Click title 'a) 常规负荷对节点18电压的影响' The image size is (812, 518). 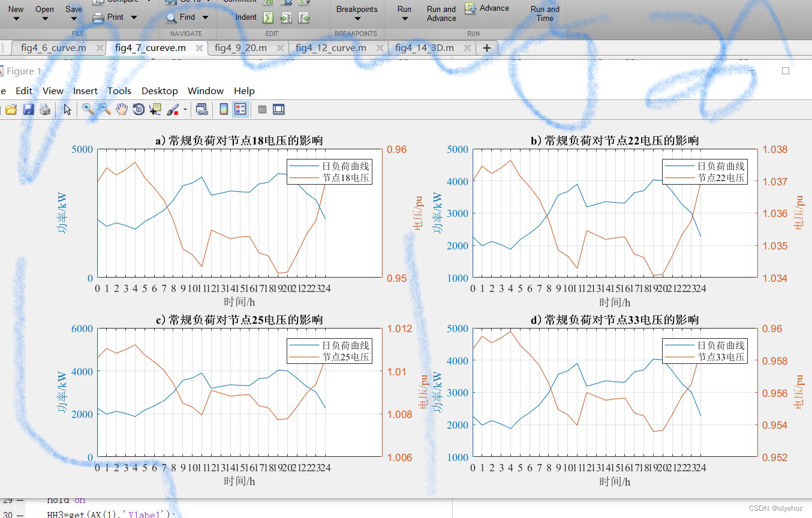239,141
